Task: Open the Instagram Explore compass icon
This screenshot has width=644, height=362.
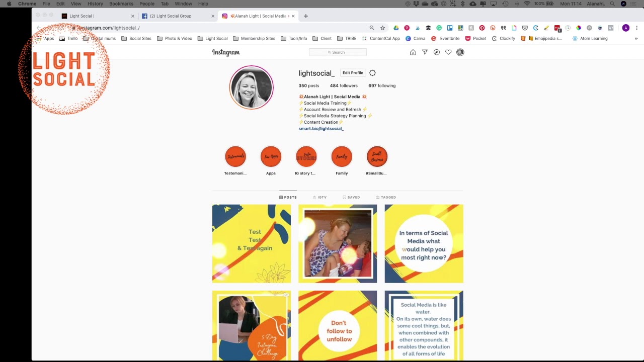Action: pos(437,52)
